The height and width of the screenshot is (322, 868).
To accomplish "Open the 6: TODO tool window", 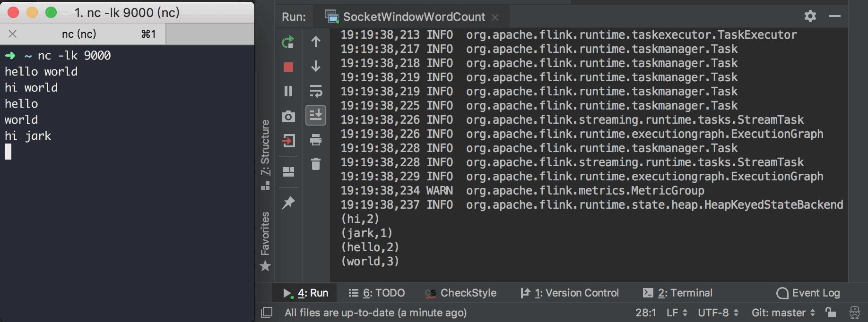I will [376, 293].
